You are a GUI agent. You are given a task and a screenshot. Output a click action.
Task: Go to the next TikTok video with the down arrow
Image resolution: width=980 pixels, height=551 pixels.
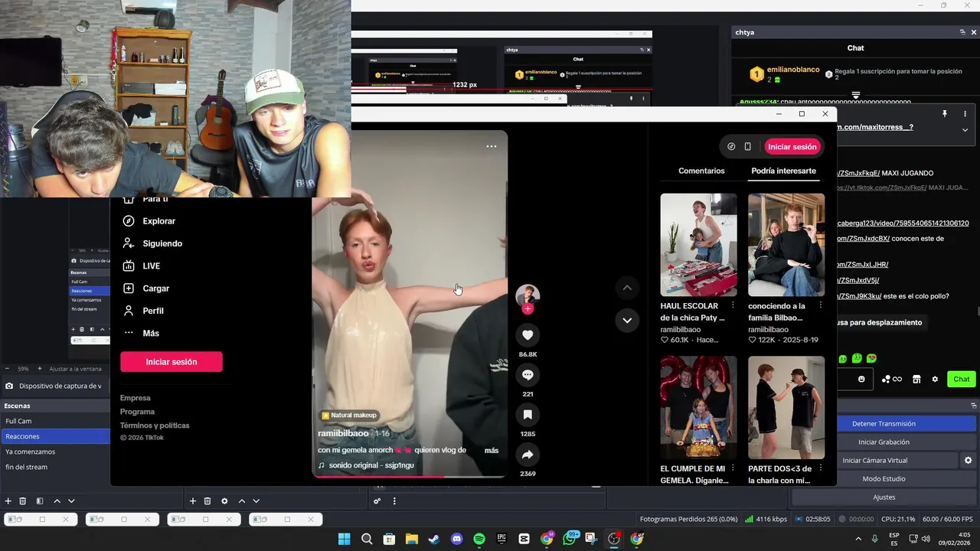(627, 321)
